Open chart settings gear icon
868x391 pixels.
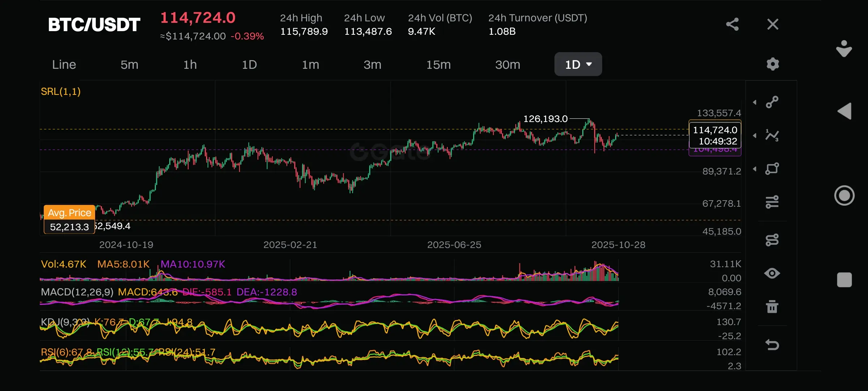click(773, 64)
